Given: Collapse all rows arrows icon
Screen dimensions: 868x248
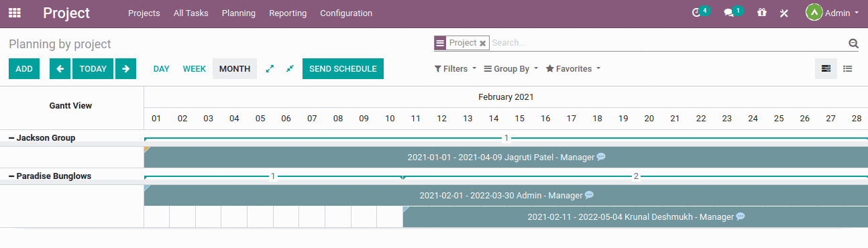Looking at the screenshot, I should [290, 68].
